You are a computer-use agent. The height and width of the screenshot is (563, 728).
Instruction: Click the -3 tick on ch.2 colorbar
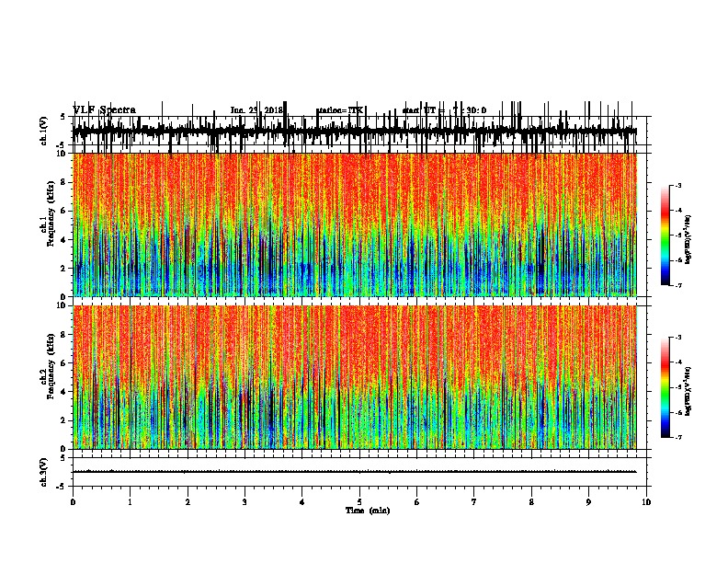coord(677,338)
